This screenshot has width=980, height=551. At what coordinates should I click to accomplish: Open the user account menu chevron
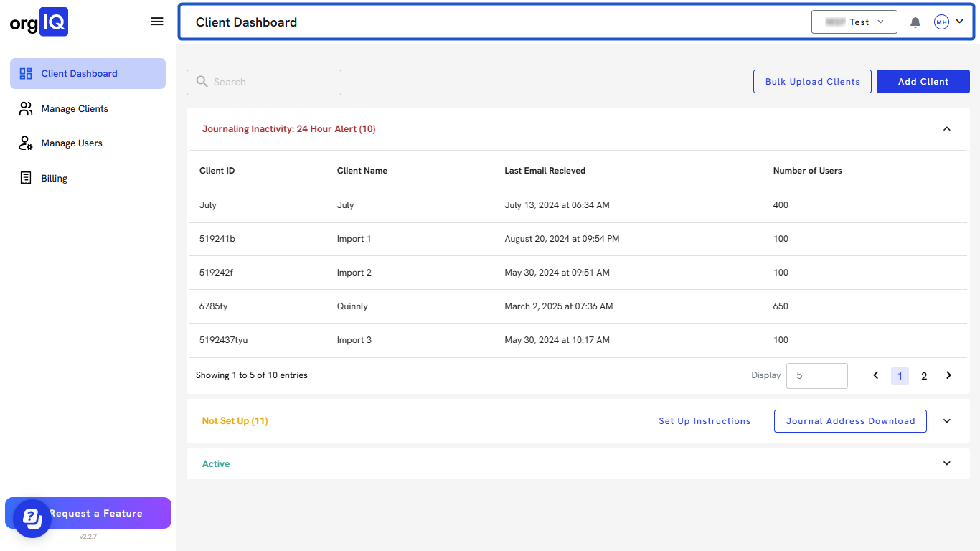coord(960,22)
